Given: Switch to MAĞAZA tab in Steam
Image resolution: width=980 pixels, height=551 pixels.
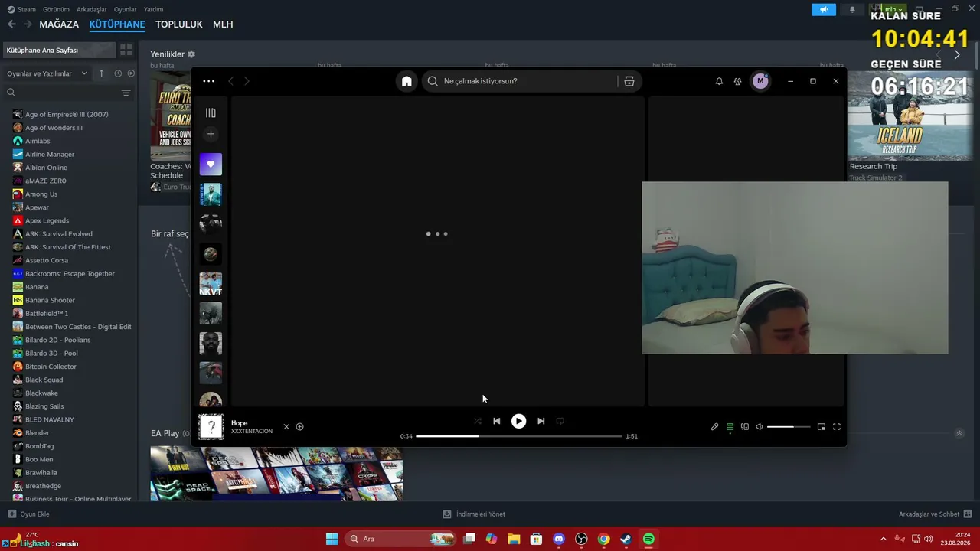Looking at the screenshot, I should pos(59,24).
